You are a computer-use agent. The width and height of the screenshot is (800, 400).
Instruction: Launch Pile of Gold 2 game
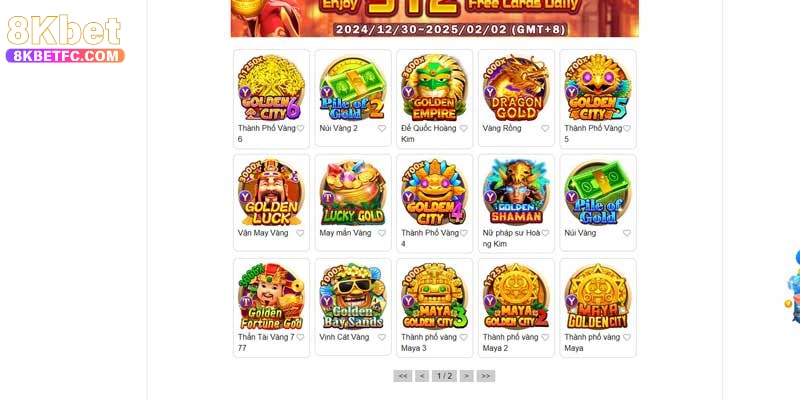[353, 87]
